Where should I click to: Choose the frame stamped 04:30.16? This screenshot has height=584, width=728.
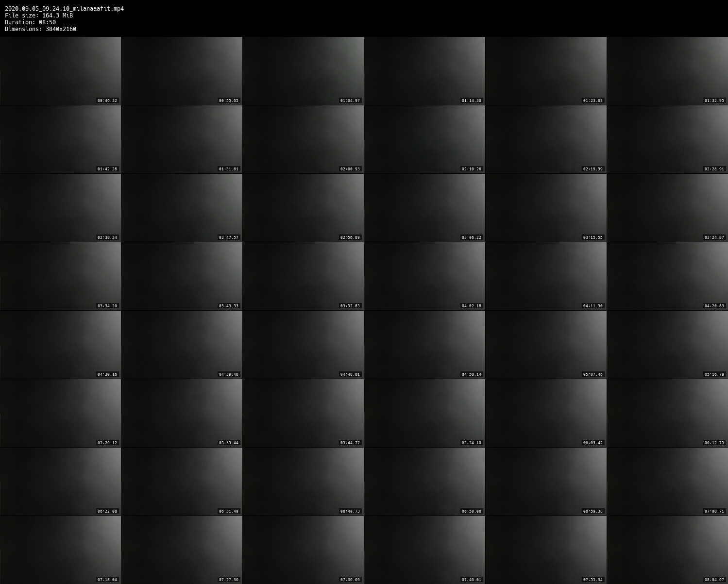coord(60,345)
